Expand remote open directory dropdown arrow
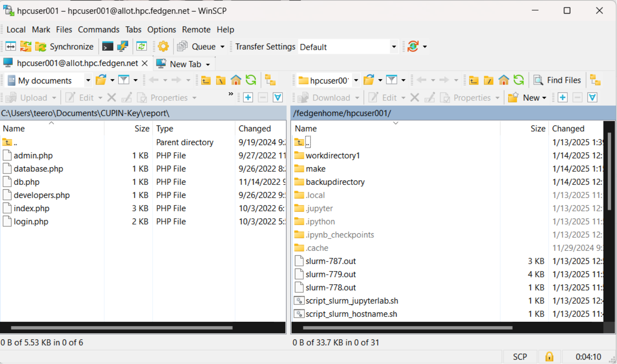The width and height of the screenshot is (617, 364). (380, 81)
